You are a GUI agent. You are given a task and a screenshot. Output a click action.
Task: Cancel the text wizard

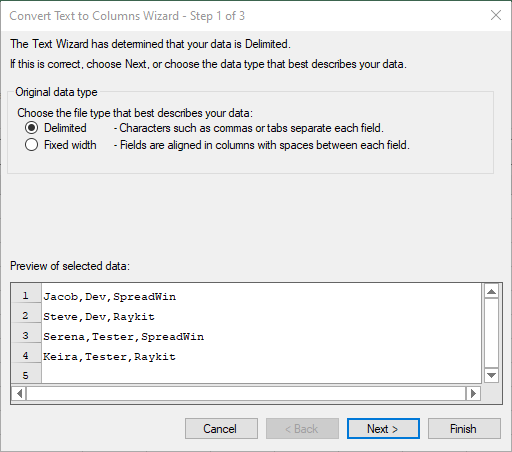click(221, 429)
